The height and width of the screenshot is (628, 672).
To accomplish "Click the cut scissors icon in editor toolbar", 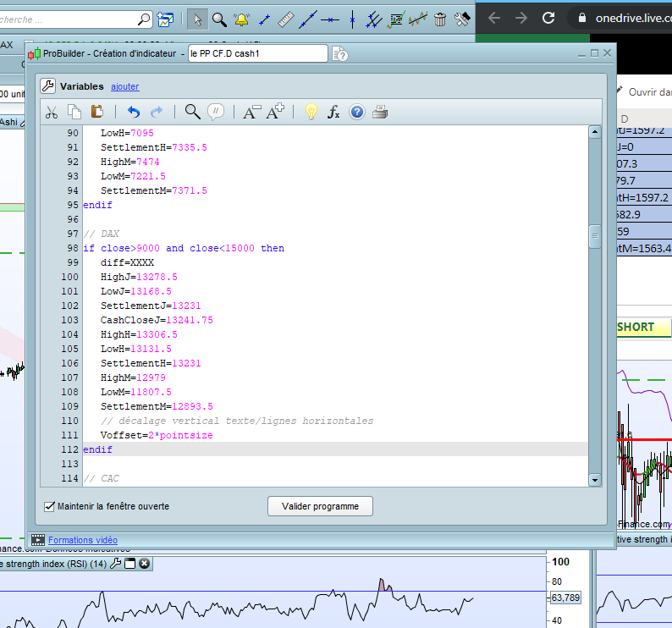I will click(52, 112).
